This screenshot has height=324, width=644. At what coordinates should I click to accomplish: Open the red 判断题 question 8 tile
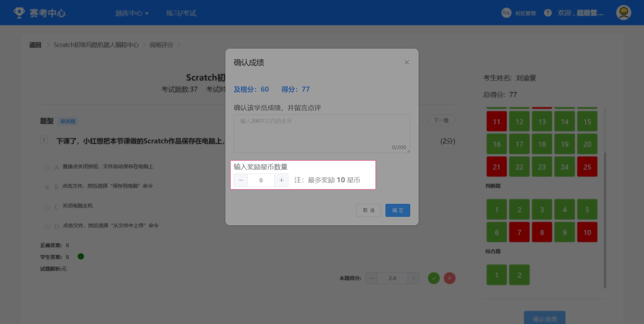(542, 232)
